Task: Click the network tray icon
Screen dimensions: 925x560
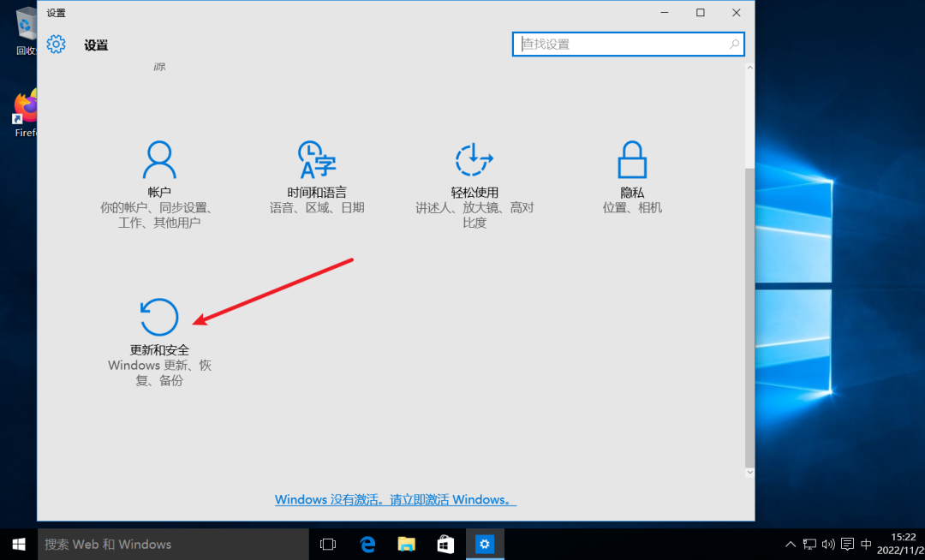Action: (810, 544)
